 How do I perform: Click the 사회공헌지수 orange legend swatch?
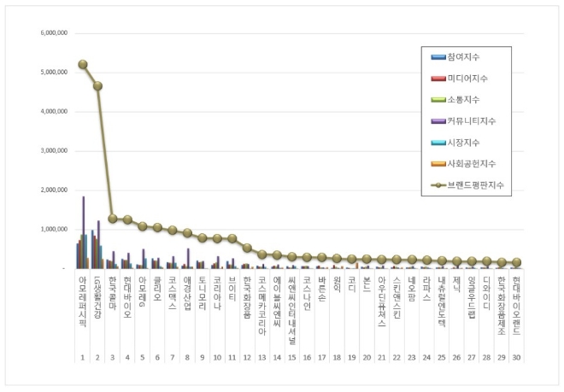437,163
